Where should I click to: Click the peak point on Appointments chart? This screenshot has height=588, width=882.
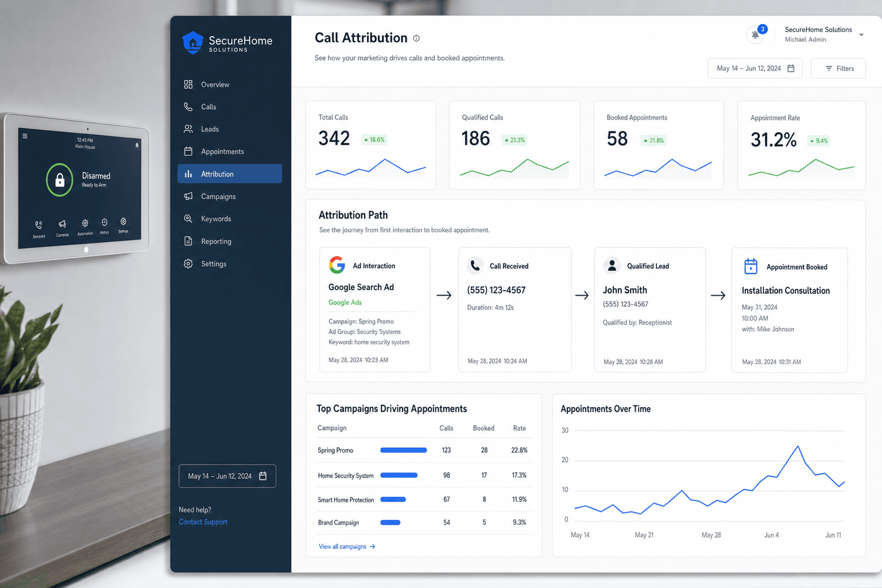point(798,446)
